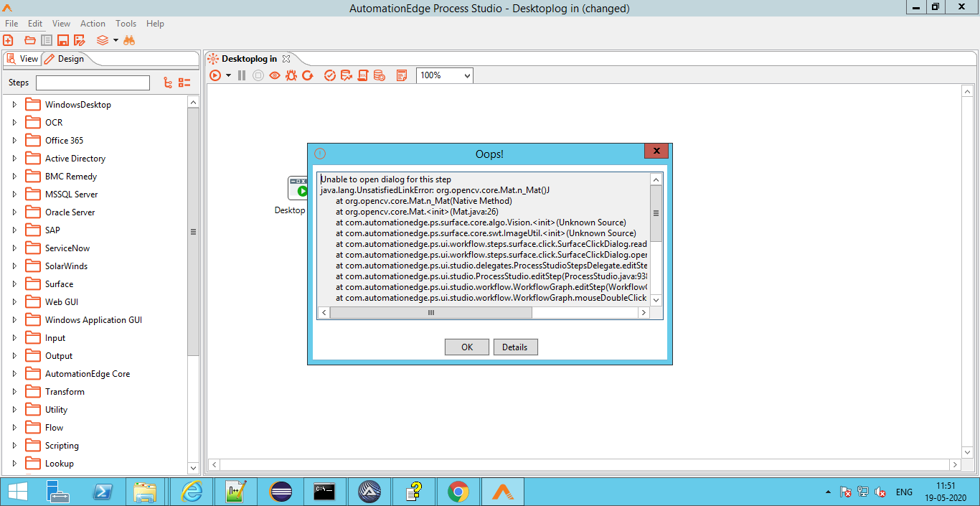Click the error log scroll-right arrow
Screen dimensions: 980x506
643,313
